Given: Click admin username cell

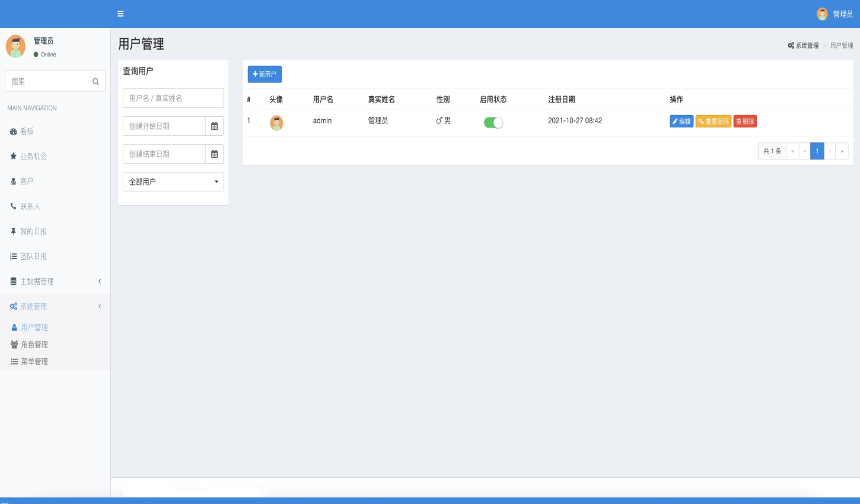Looking at the screenshot, I should (322, 120).
